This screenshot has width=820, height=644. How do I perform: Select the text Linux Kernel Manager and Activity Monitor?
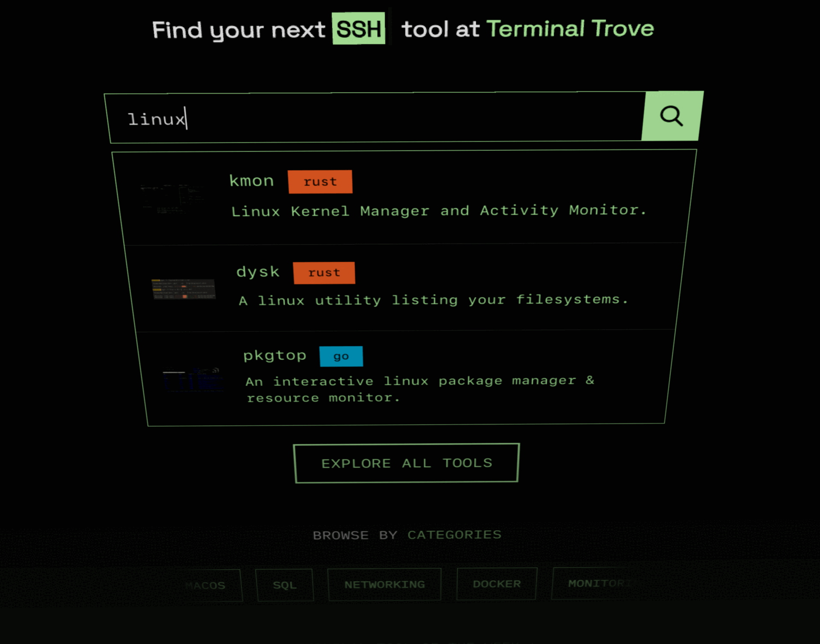[439, 211]
